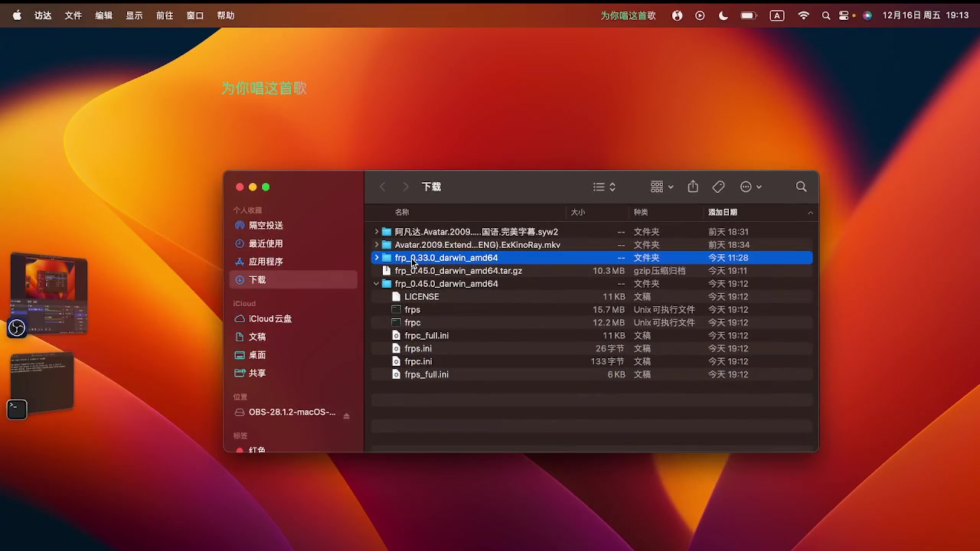Open the OBS window thumbnail in Stage Manager
Screen dimensions: 980x551
tap(49, 295)
